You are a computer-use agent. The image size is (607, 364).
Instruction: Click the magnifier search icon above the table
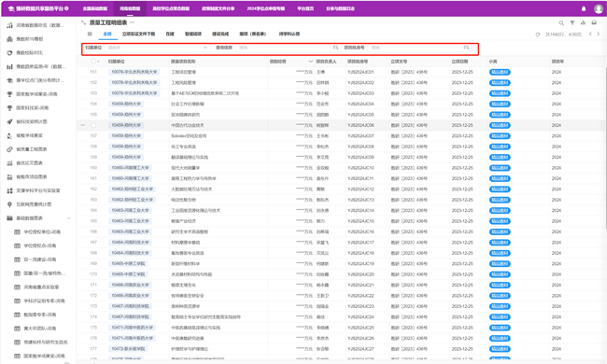[561, 23]
